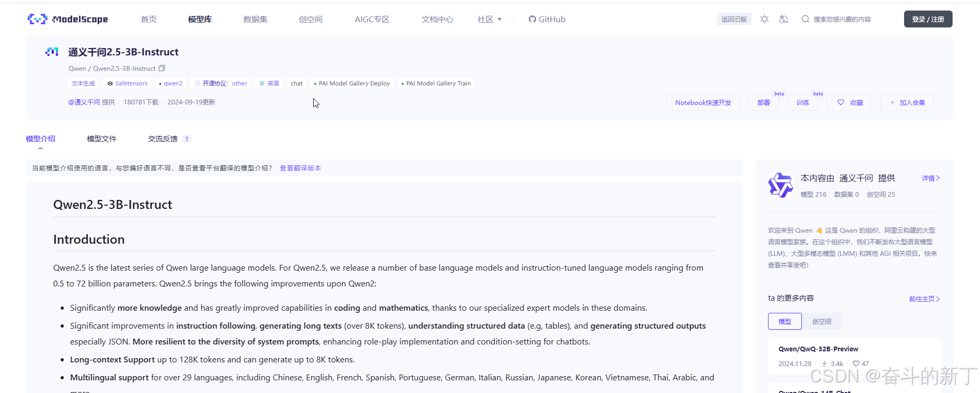Open the 创空间 studio menu item
980x393 pixels.
pyautogui.click(x=311, y=20)
